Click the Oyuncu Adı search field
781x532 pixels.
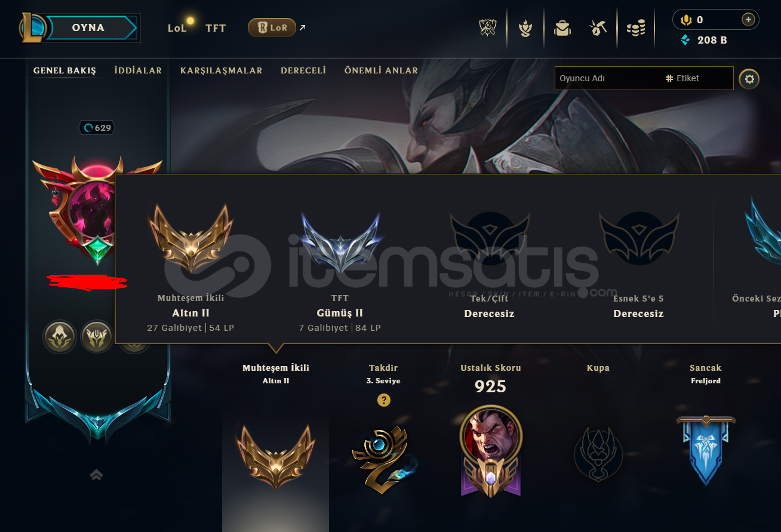pyautogui.click(x=609, y=78)
